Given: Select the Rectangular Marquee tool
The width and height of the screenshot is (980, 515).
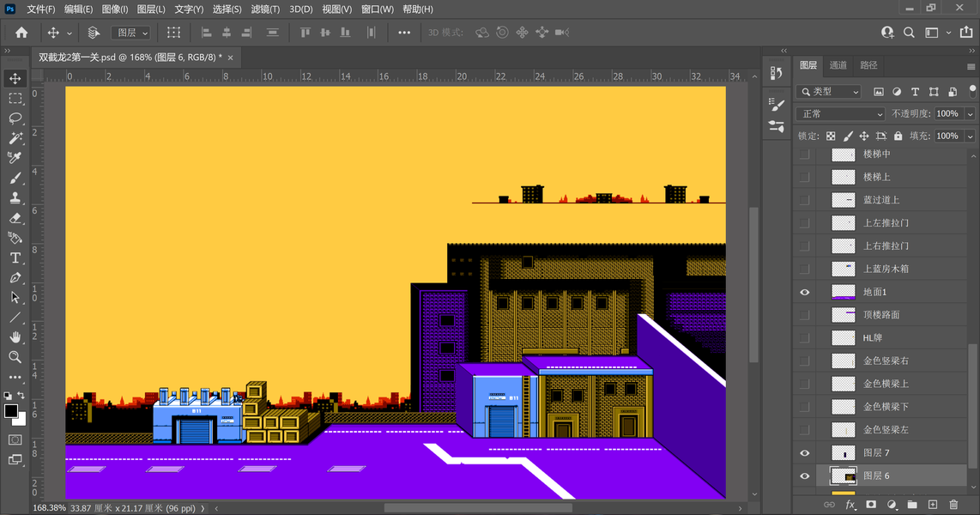Looking at the screenshot, I should (x=15, y=98).
